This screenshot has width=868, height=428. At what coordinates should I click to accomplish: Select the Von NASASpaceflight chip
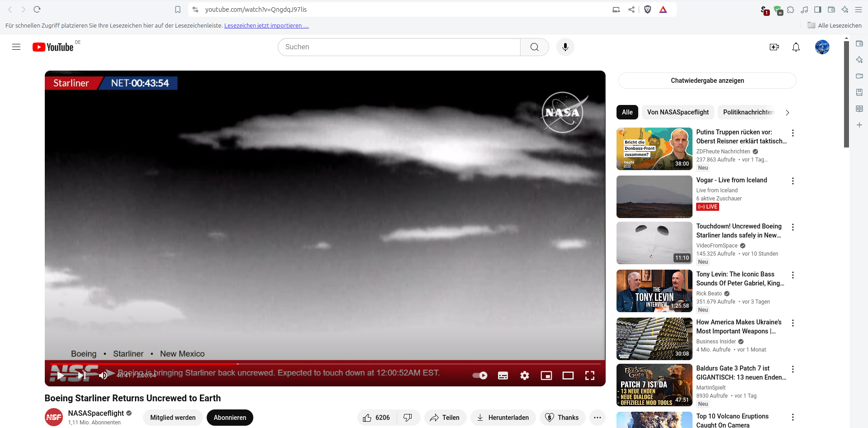pyautogui.click(x=678, y=112)
